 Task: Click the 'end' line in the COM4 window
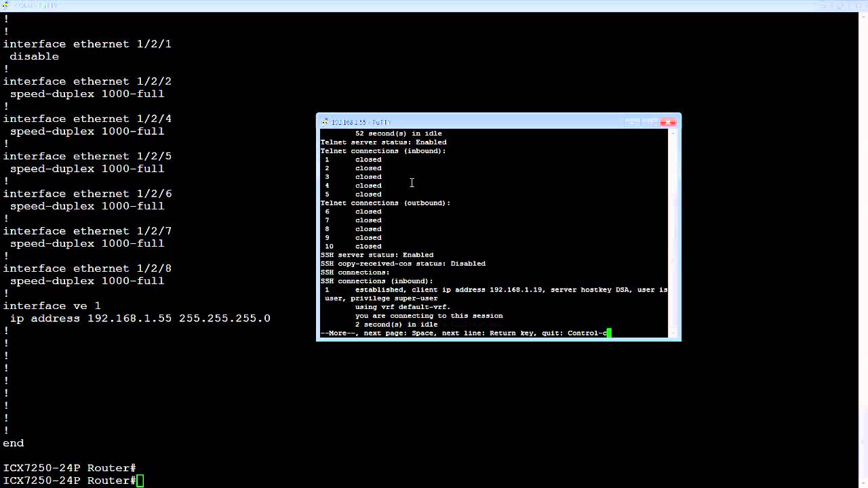pyautogui.click(x=14, y=443)
